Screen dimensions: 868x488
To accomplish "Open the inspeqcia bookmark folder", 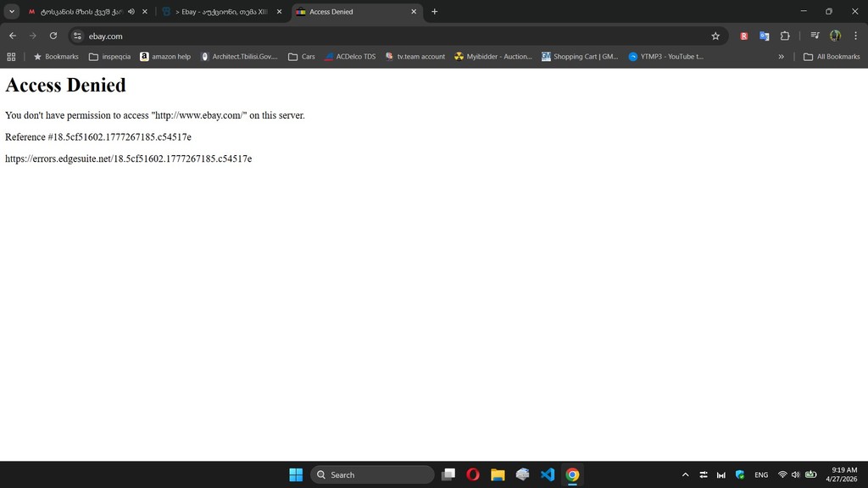I will (109, 57).
